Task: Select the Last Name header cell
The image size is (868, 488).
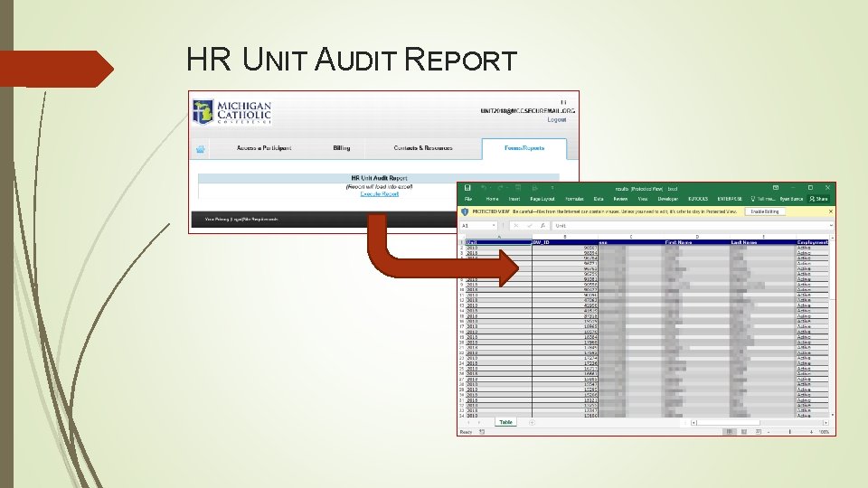Action: pyautogui.click(x=763, y=242)
